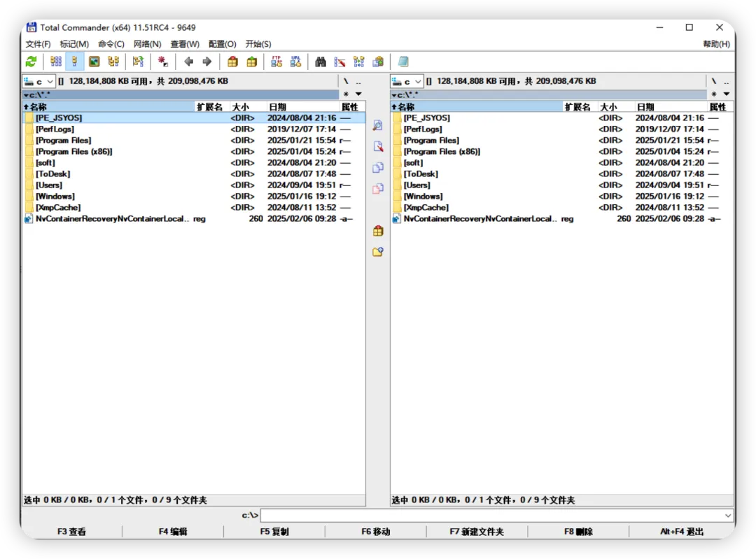Click the pack icon in middle bar
The image size is (756, 559).
click(x=378, y=231)
